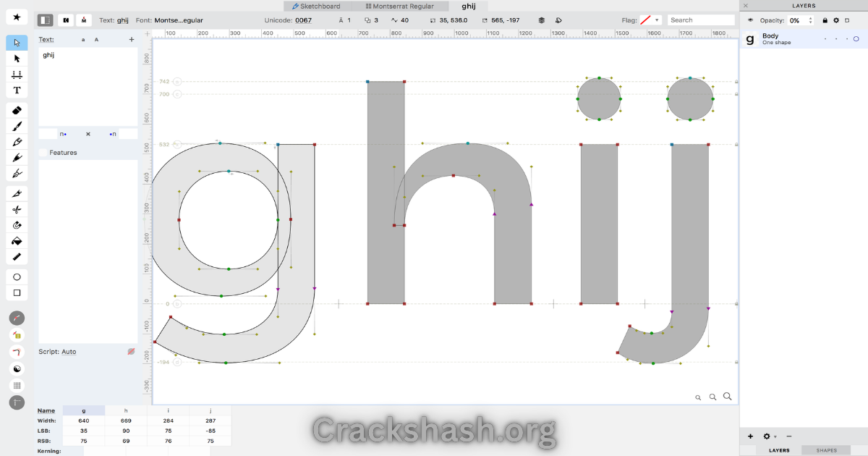Screen dimensions: 868x456
Task: Click the Text label dropdown in sidebar
Action: click(46, 40)
